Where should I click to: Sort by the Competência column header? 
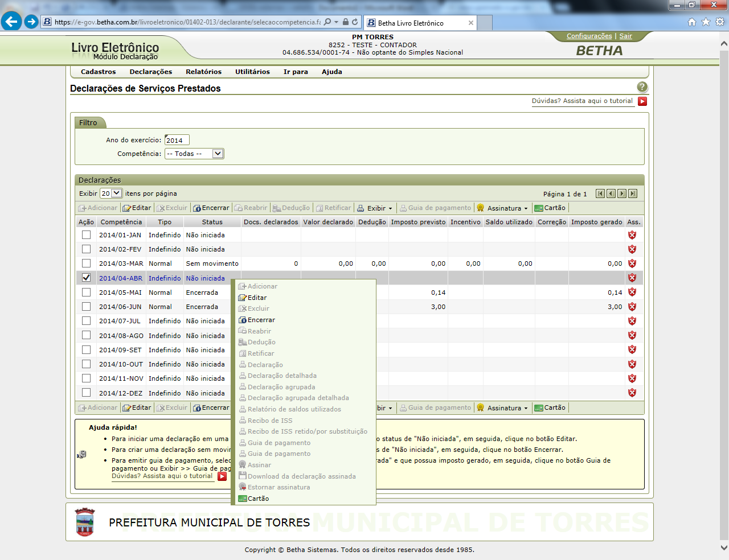coord(121,222)
